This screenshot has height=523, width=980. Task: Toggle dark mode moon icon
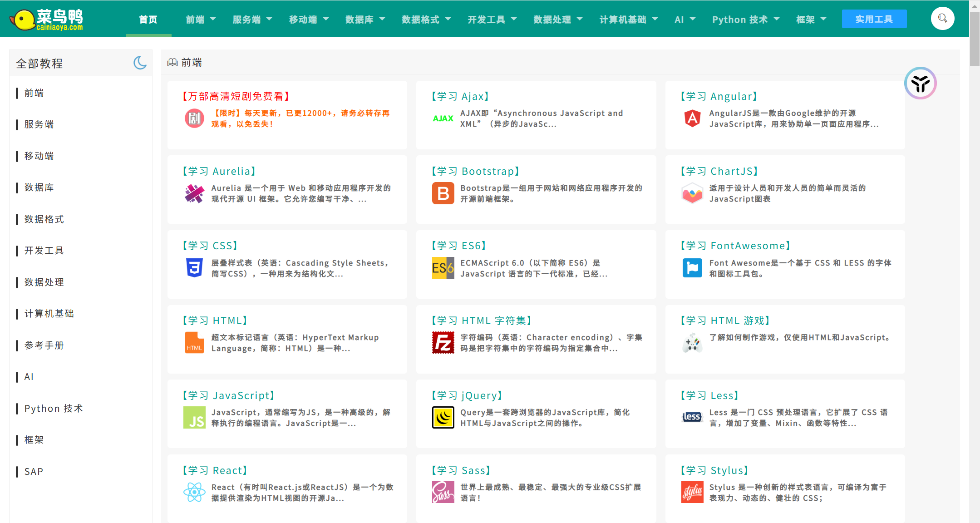(140, 63)
